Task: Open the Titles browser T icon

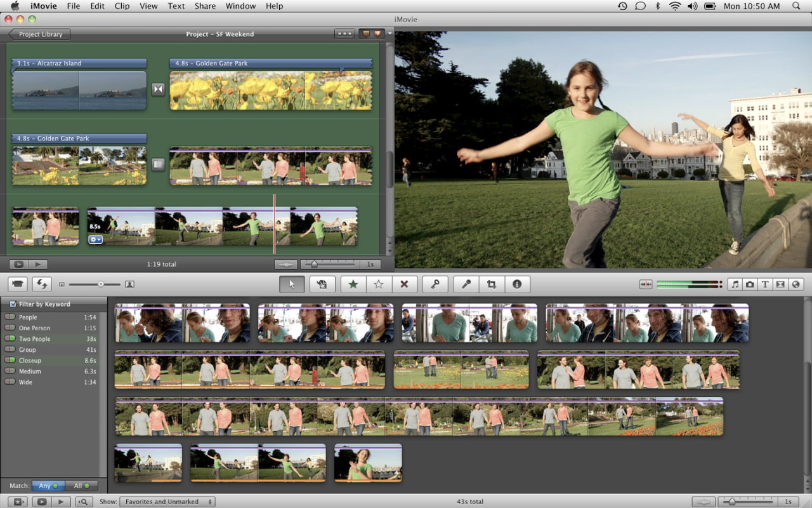Action: pyautogui.click(x=765, y=284)
